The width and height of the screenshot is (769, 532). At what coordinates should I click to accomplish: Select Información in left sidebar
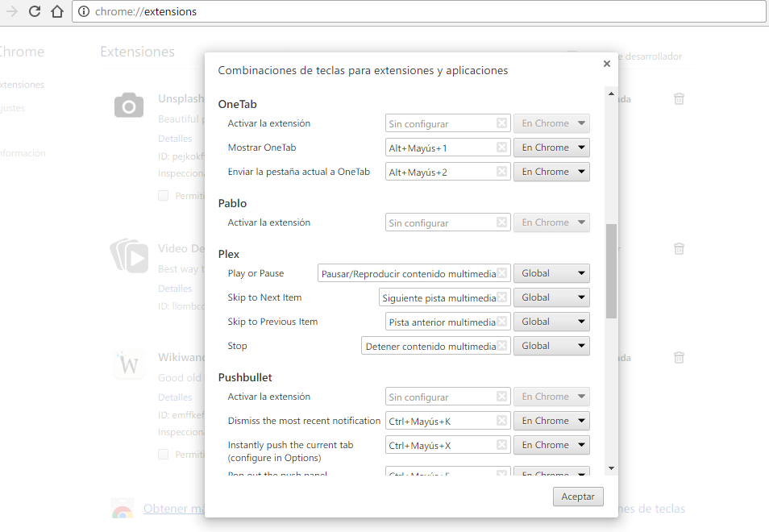(x=23, y=153)
